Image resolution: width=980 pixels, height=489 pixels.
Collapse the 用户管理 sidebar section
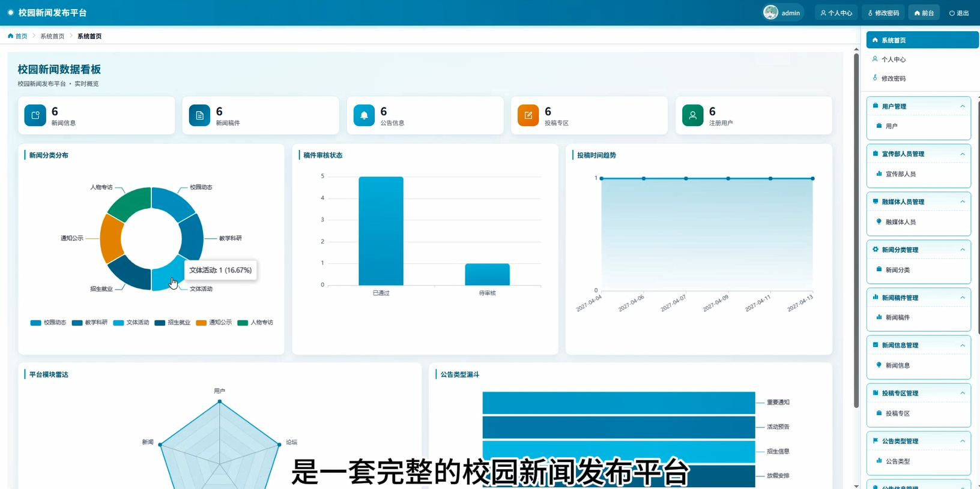(x=963, y=106)
